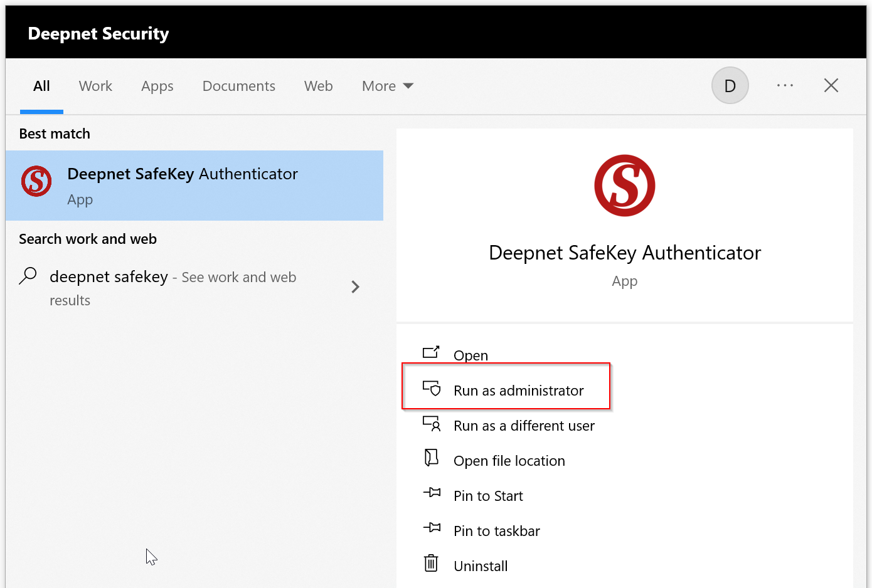Viewport: 872px width, 588px height.
Task: Switch to the Documents tab
Action: tap(238, 86)
